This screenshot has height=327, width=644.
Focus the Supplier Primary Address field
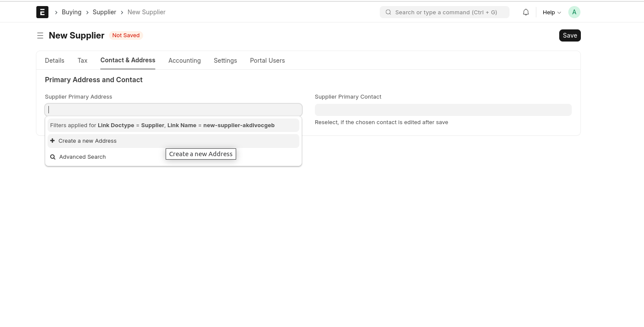pos(173,110)
